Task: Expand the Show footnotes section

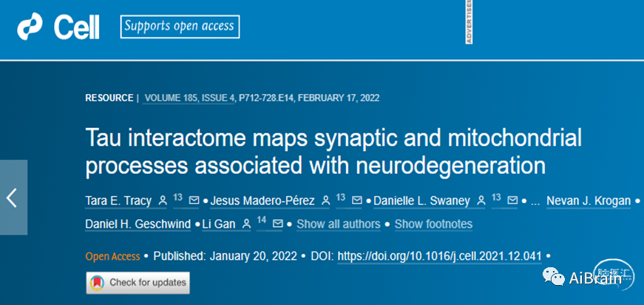Action: pyautogui.click(x=433, y=224)
